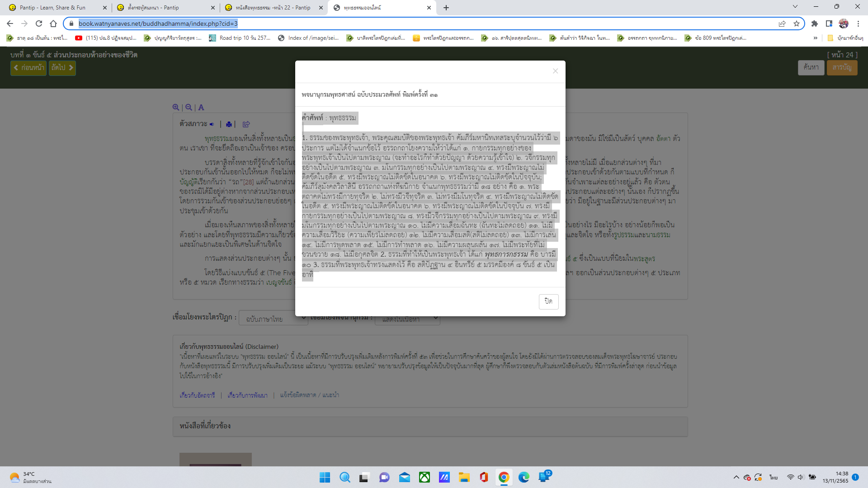Bookmark this page with star icon

(797, 23)
